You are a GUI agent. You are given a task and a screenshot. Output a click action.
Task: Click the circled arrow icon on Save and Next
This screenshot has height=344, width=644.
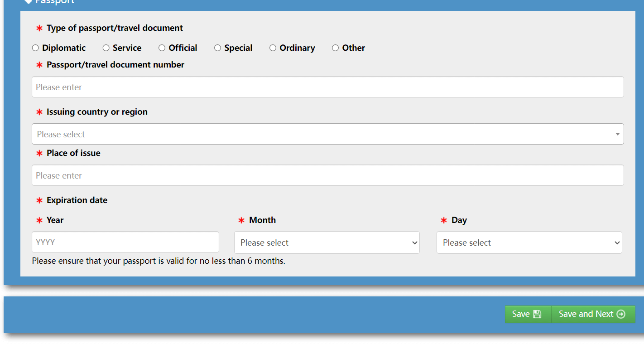point(621,314)
